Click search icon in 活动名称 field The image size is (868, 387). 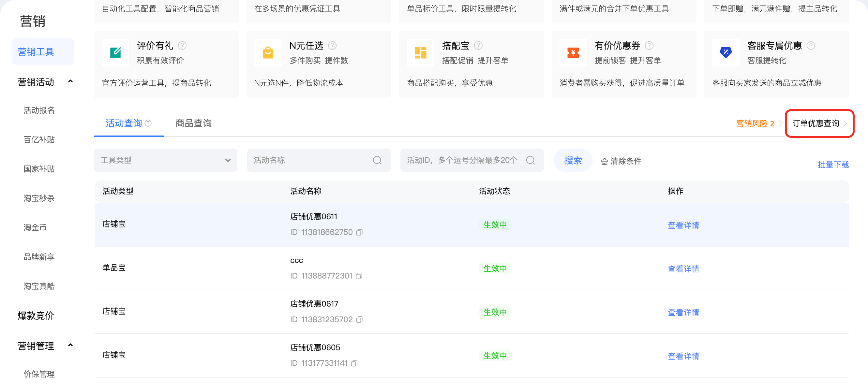point(377,160)
